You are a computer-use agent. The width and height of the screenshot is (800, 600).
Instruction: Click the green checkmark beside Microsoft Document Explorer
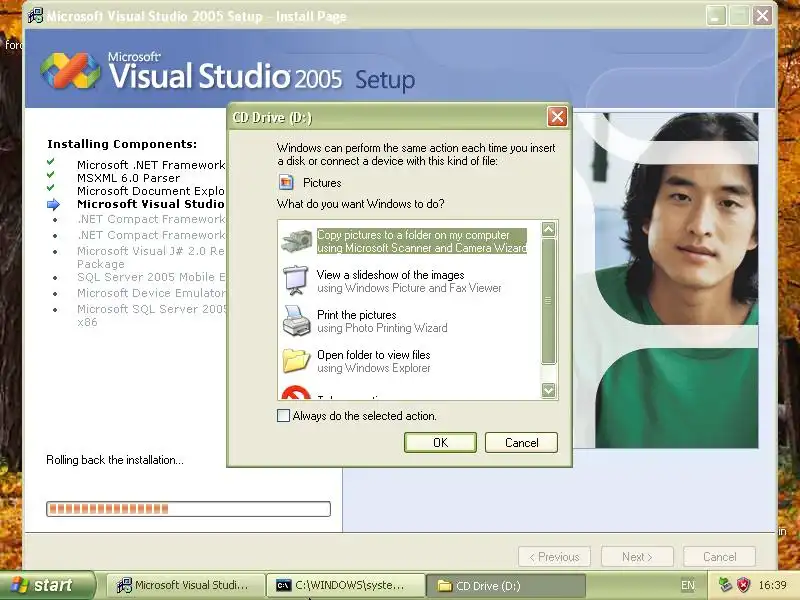[x=51, y=187]
